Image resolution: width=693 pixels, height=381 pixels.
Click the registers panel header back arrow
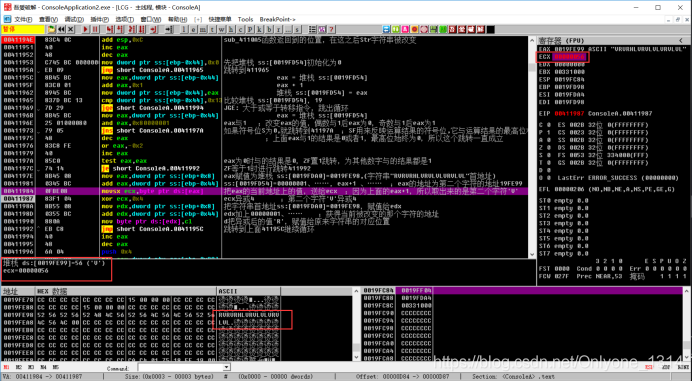point(681,40)
